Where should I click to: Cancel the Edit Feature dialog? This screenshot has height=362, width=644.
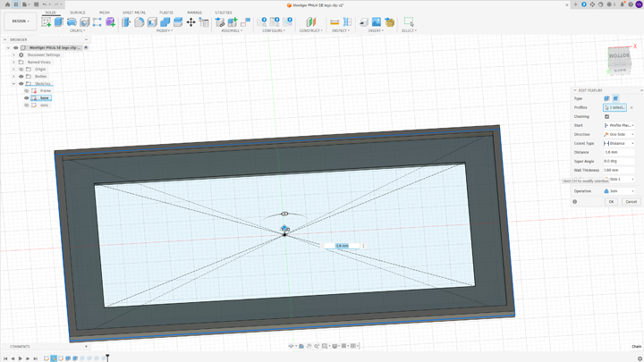(631, 201)
